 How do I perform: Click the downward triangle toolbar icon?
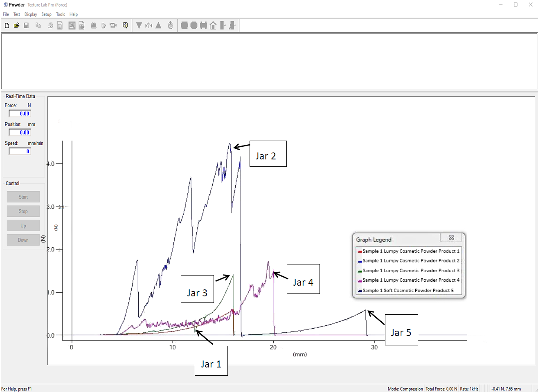tap(139, 25)
